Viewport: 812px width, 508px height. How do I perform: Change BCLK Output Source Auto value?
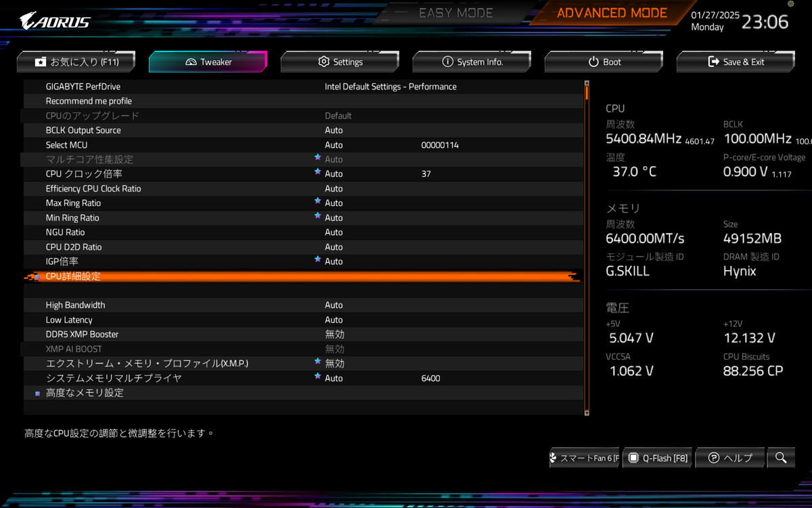[x=334, y=130]
